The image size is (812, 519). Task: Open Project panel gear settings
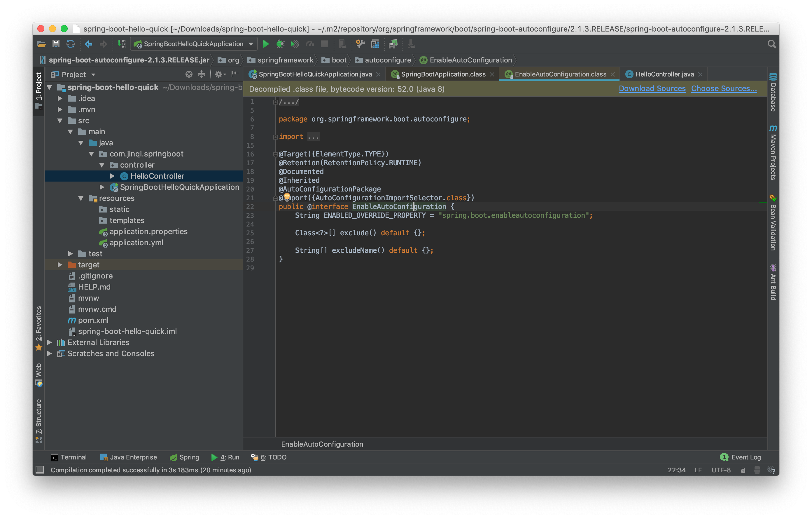220,74
